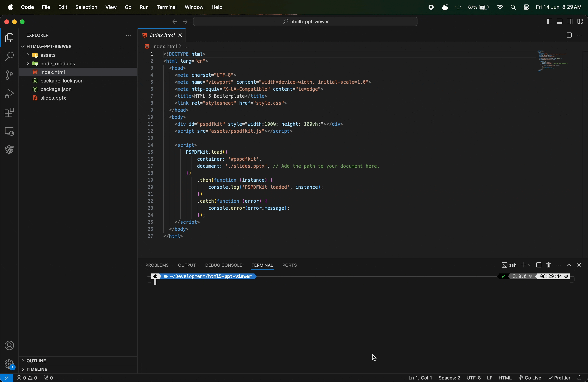The width and height of the screenshot is (588, 382).
Task: Switch to the Ports tab
Action: click(289, 265)
